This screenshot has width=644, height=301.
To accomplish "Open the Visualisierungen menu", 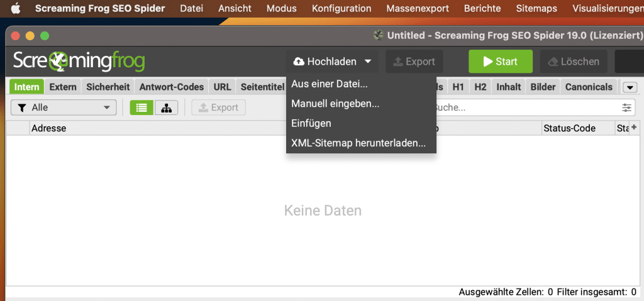I will click(x=608, y=8).
